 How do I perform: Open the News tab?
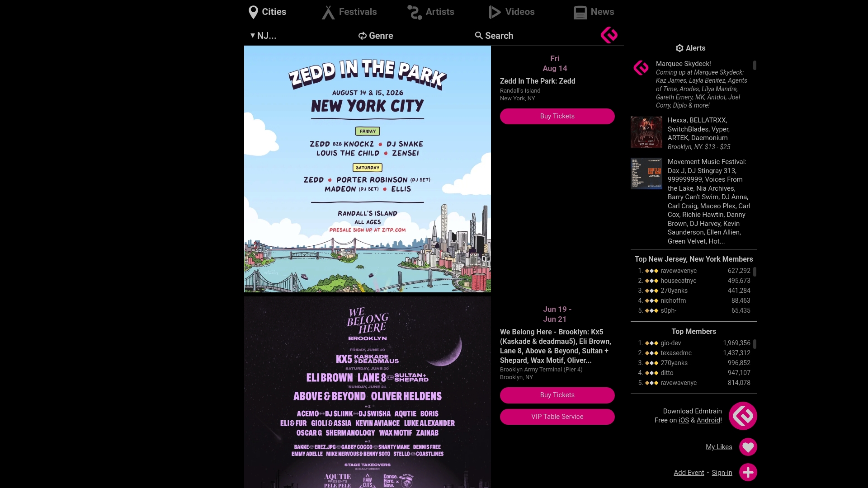pyautogui.click(x=594, y=12)
